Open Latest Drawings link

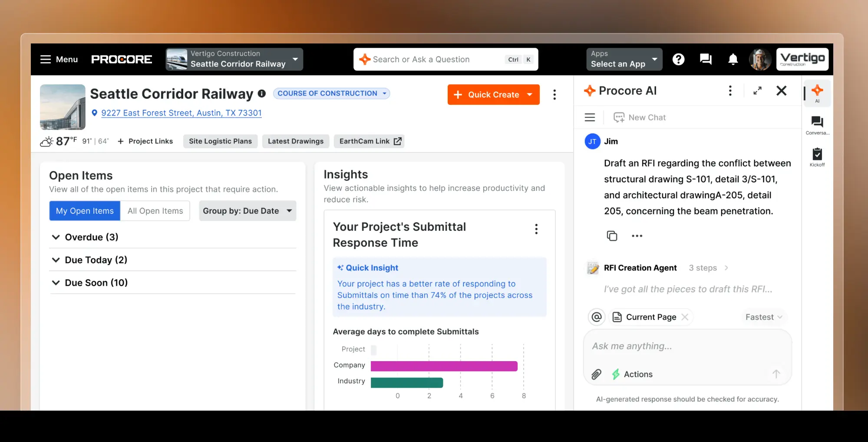tap(296, 141)
